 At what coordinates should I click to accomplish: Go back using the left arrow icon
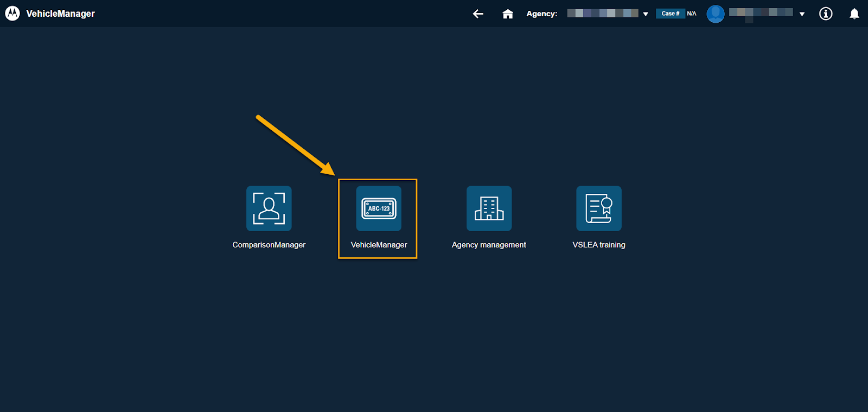(x=478, y=14)
